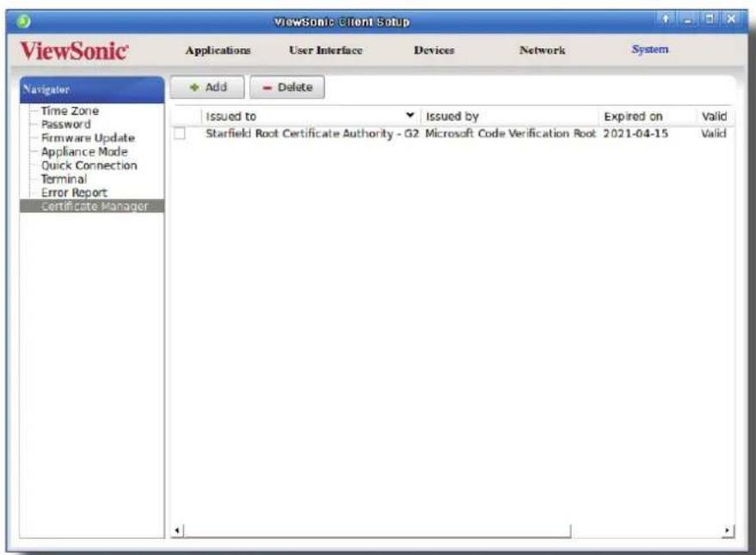The height and width of the screenshot is (555, 756).
Task: Close the ViewSonic Client Setup window
Action: pyautogui.click(x=731, y=19)
